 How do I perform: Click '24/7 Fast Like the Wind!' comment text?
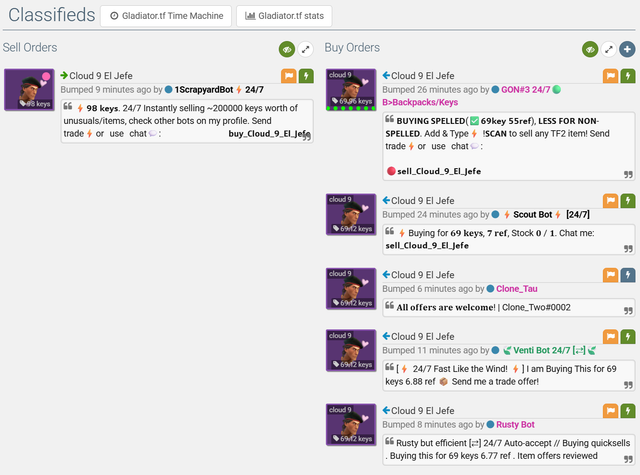point(460,369)
